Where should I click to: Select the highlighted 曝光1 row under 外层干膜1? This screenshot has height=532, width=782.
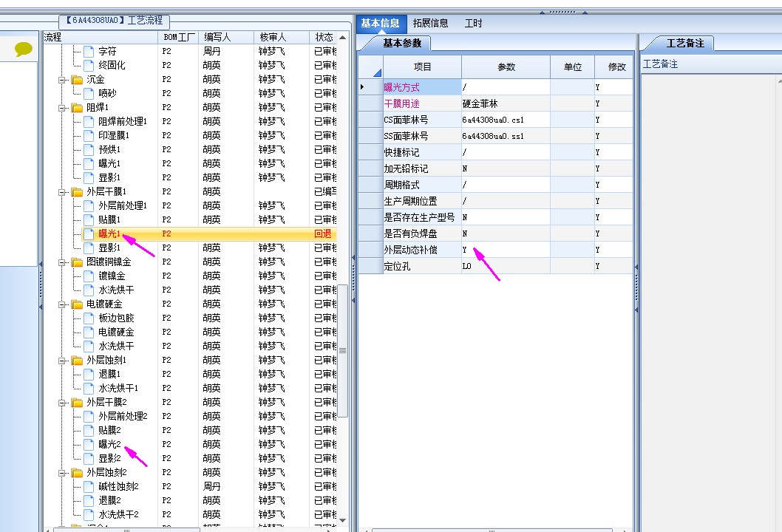coord(209,233)
